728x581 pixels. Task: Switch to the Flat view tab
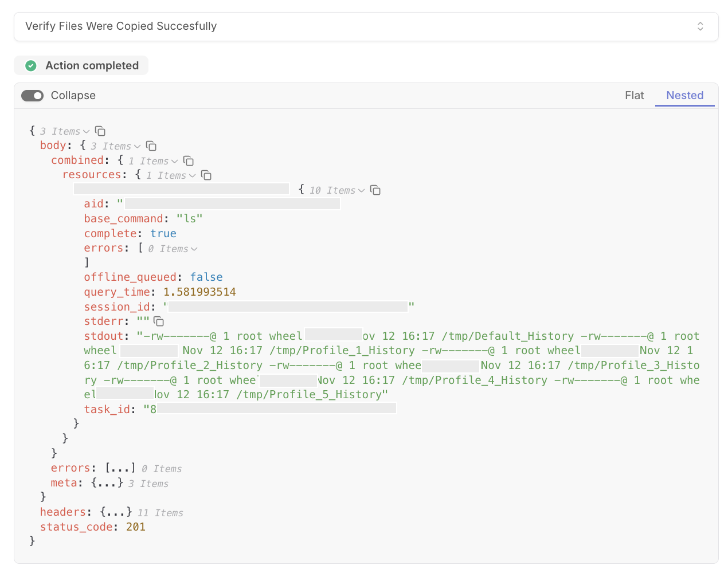(x=635, y=96)
